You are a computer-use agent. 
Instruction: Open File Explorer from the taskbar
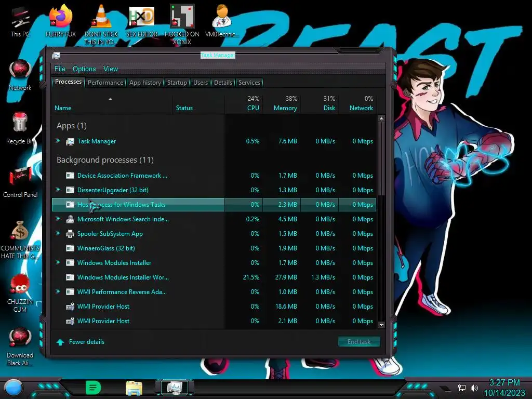pos(134,388)
